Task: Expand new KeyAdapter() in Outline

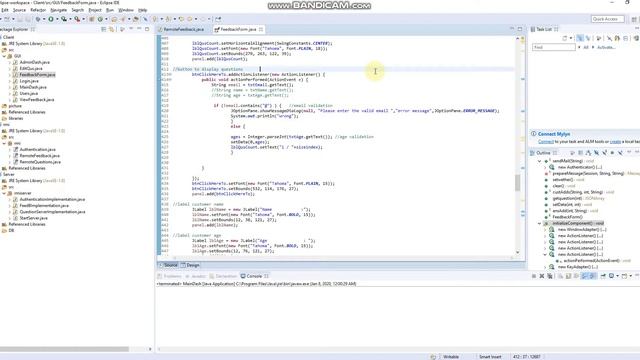Action: point(545,267)
